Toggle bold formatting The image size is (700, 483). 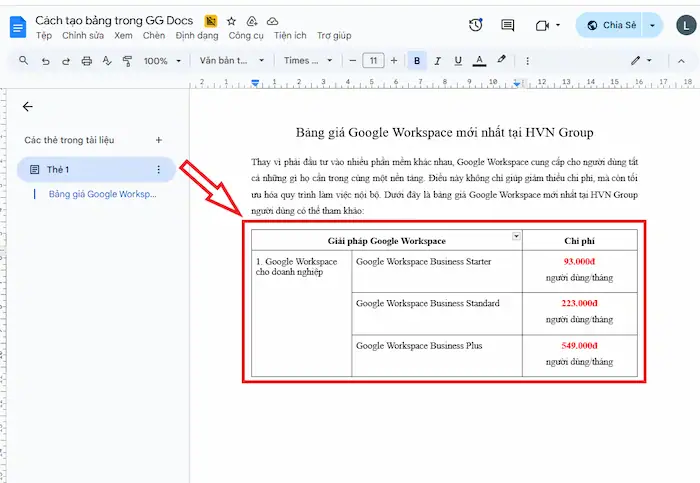pyautogui.click(x=416, y=61)
